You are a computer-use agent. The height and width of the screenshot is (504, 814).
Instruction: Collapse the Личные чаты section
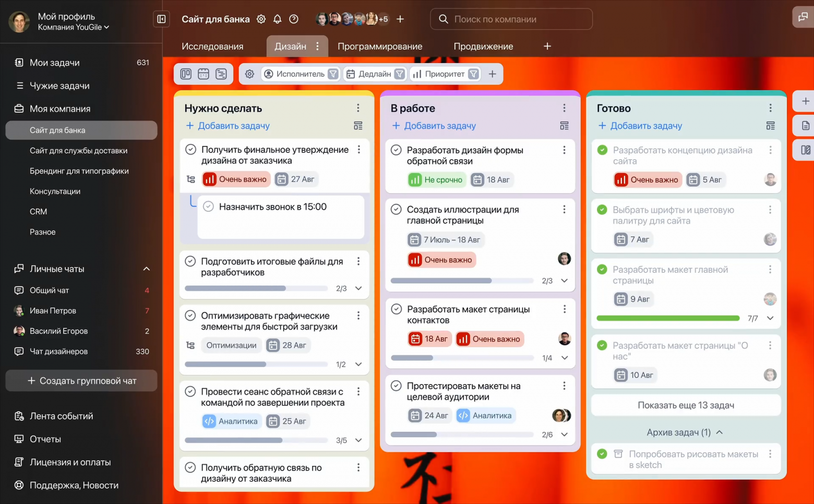(146, 269)
